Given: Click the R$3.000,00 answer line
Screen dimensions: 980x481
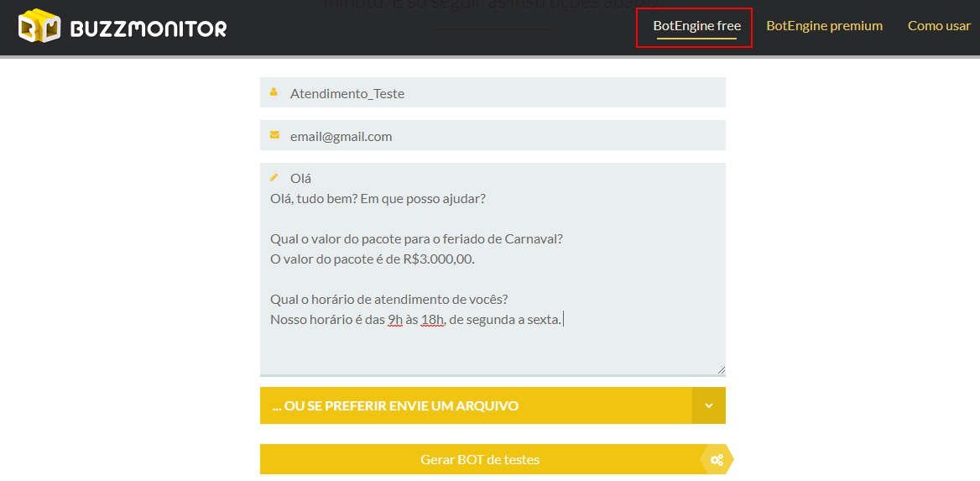Looking at the screenshot, I should pyautogui.click(x=372, y=259).
